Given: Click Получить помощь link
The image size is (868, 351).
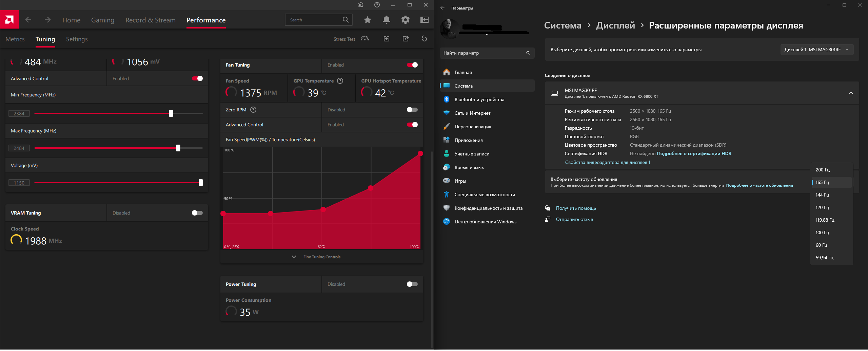Looking at the screenshot, I should [576, 208].
